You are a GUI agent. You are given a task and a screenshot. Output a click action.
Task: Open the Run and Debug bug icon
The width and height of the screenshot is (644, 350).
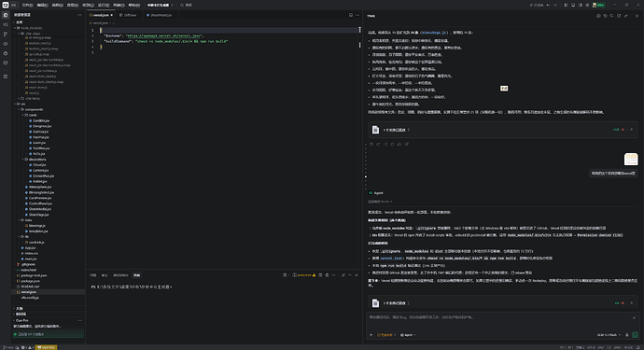pyautogui.click(x=6, y=53)
